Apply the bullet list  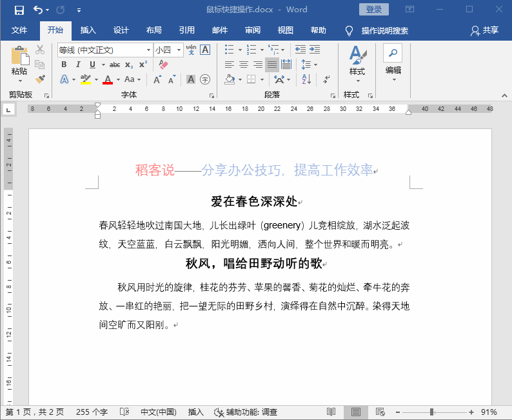[229, 50]
